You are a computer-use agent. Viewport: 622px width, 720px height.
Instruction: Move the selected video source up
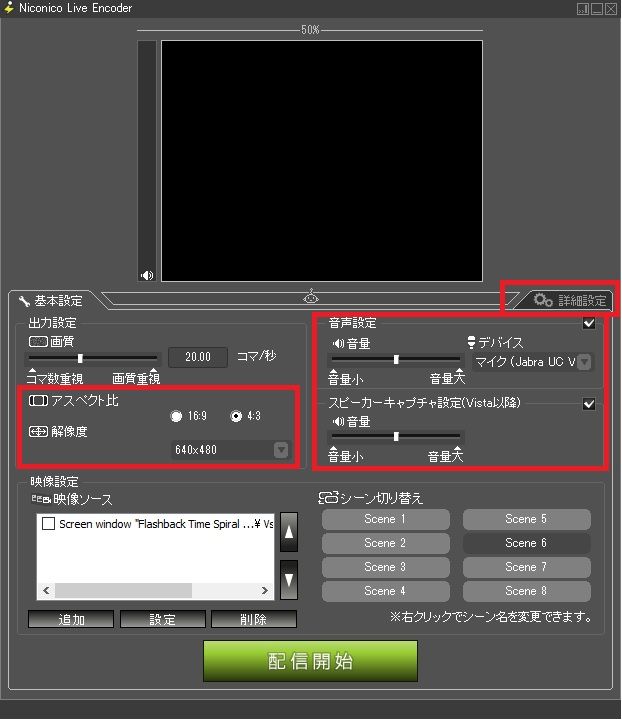(289, 532)
